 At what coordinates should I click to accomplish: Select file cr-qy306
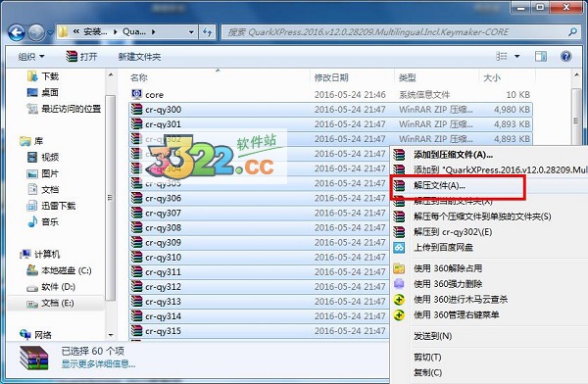coord(260,198)
